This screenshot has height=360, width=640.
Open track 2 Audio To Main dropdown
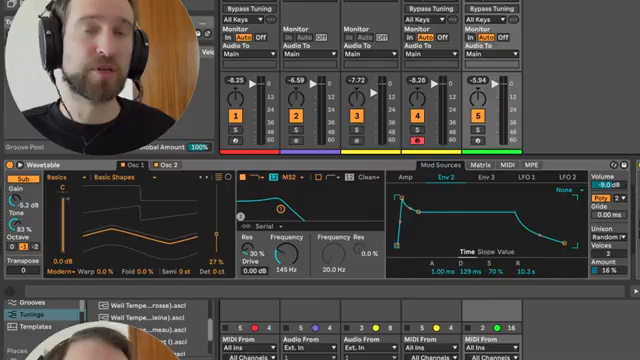pyautogui.click(x=310, y=54)
